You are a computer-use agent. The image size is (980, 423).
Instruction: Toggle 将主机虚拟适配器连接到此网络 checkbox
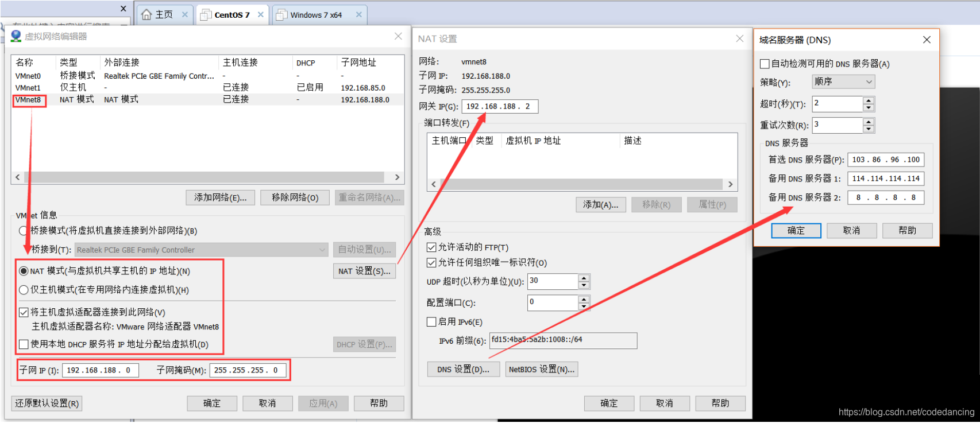pos(24,312)
